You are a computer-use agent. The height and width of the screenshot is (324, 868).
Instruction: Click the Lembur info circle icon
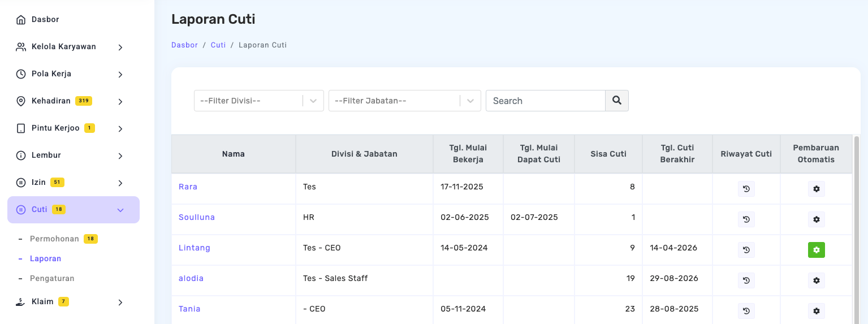21,155
